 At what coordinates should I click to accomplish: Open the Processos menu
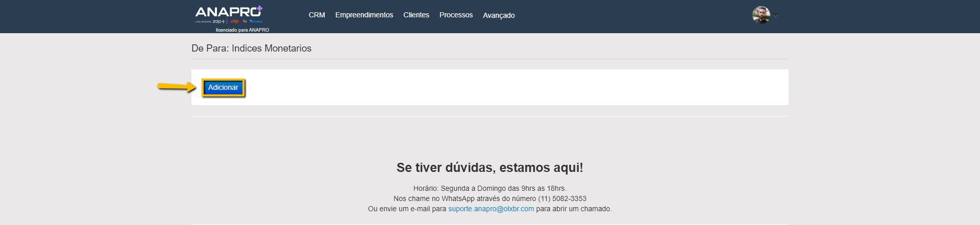click(456, 15)
